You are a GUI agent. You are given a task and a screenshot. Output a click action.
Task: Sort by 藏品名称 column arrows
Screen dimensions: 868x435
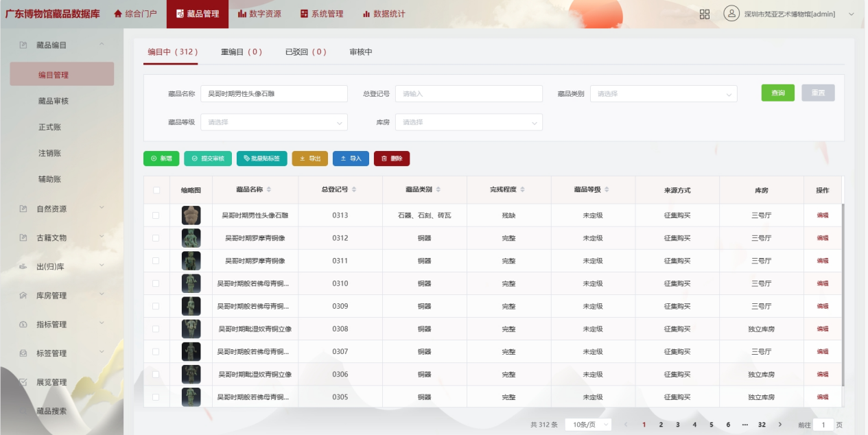269,190
